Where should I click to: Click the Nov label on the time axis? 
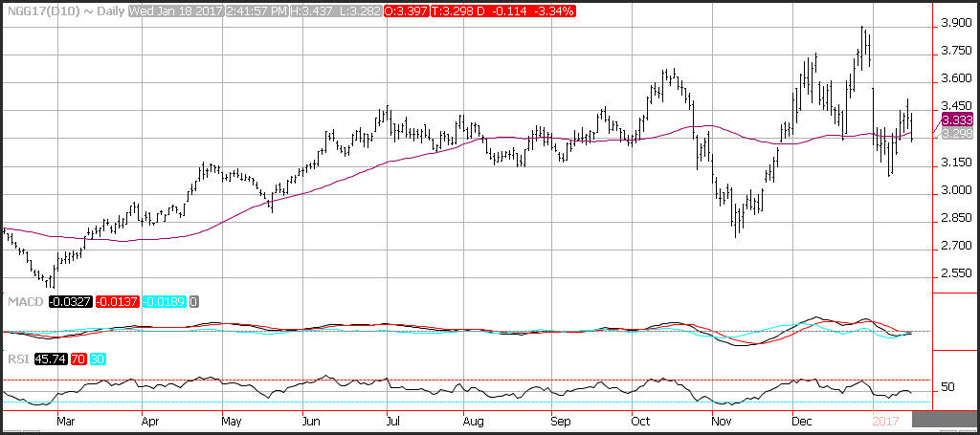click(723, 419)
